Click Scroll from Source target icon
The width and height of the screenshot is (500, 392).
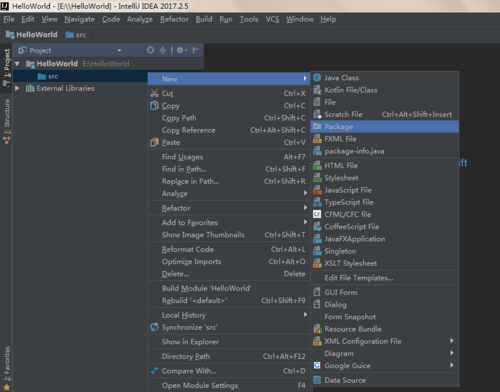coord(150,50)
